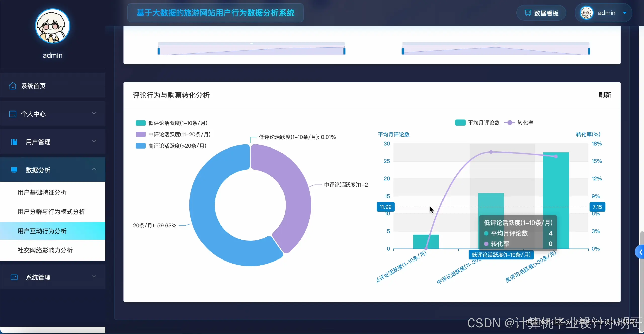644x334 pixels.
Task: Select 用户基础特征分析 menu item
Action: click(42, 192)
